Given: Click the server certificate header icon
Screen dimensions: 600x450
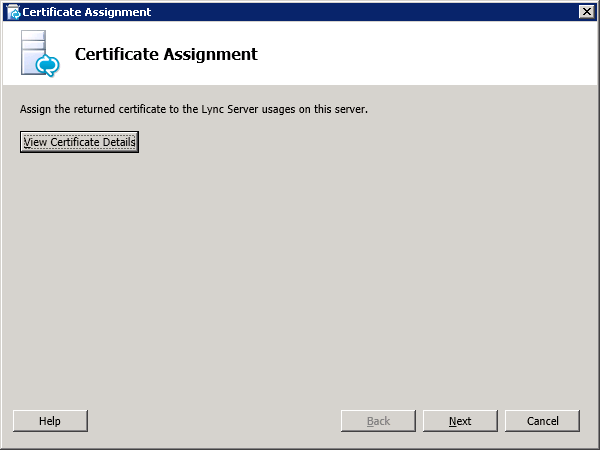Looking at the screenshot, I should click(x=40, y=54).
